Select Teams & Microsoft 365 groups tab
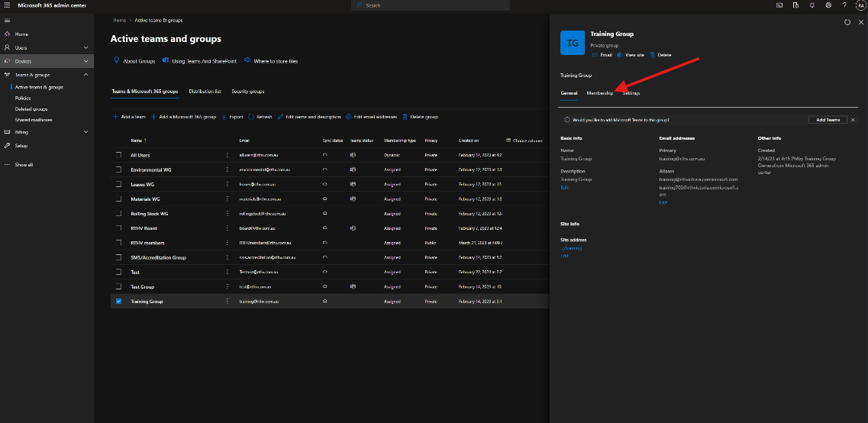 click(144, 92)
